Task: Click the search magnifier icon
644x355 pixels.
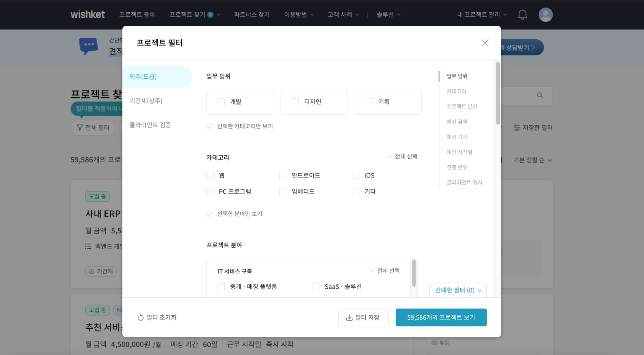Action: pyautogui.click(x=540, y=96)
